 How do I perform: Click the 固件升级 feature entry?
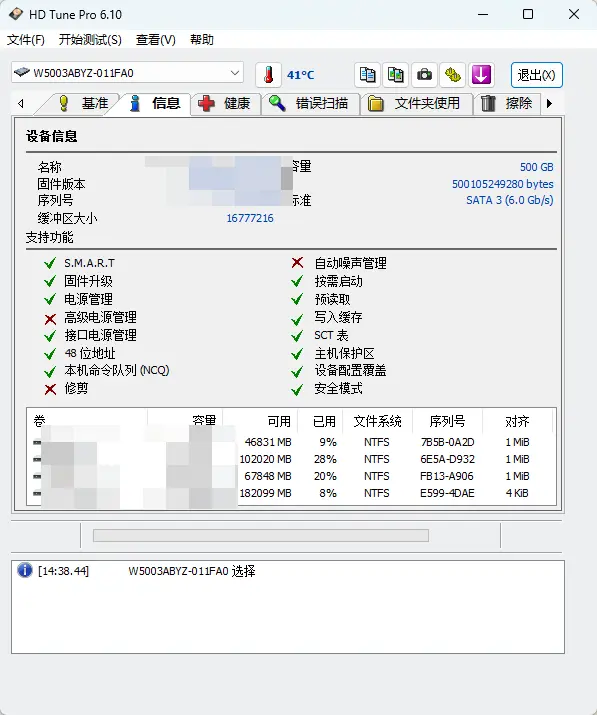[x=88, y=281]
